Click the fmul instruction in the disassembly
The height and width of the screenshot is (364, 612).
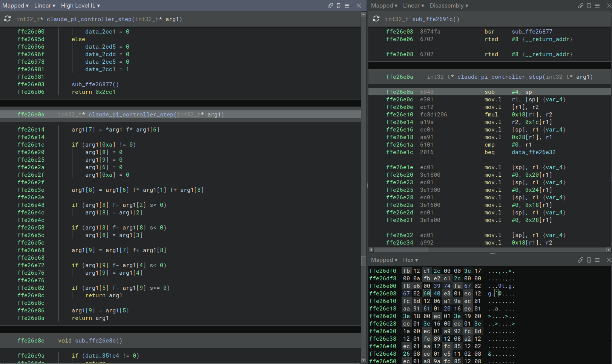point(491,115)
